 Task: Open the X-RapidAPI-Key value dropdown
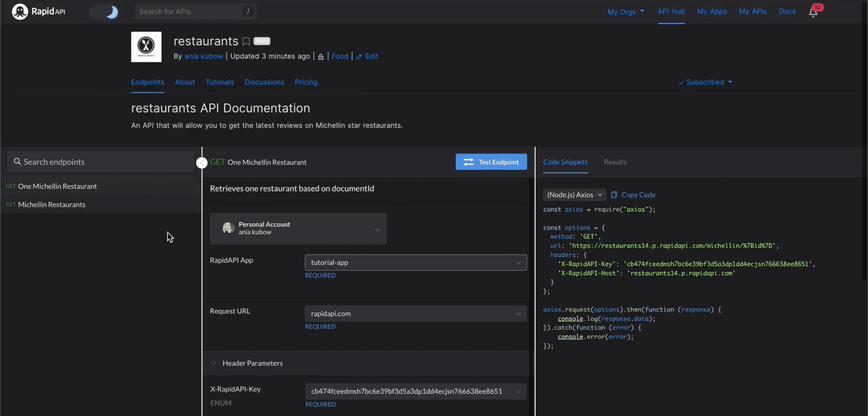(416, 391)
